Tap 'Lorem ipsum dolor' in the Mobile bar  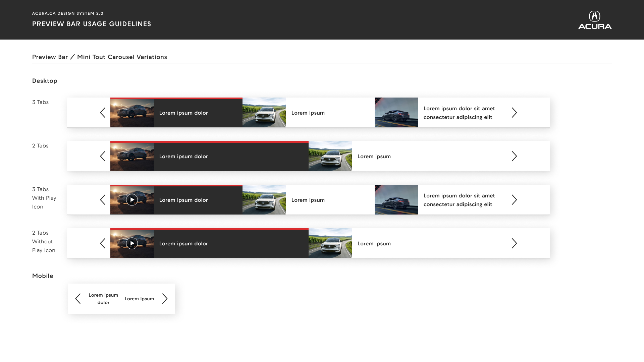click(103, 299)
